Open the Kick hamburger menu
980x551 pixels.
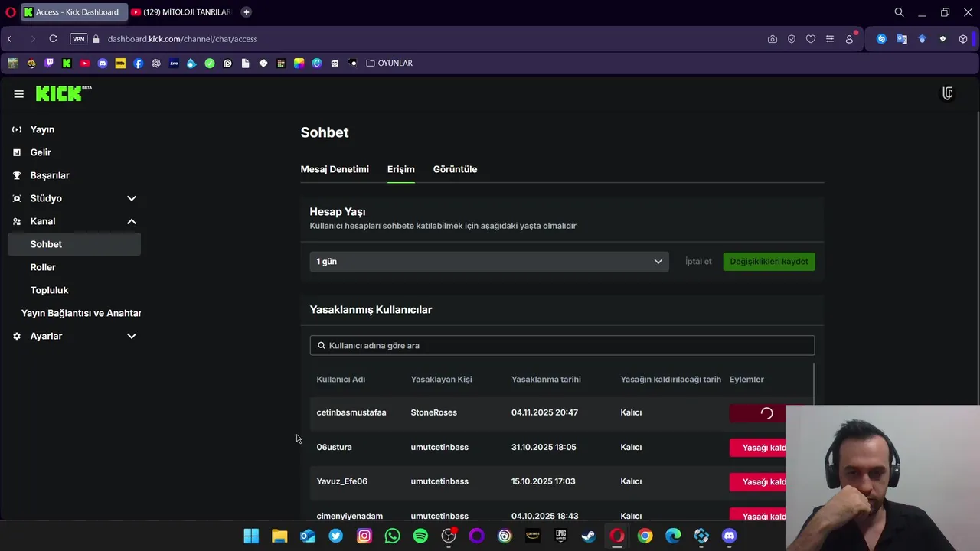[18, 94]
